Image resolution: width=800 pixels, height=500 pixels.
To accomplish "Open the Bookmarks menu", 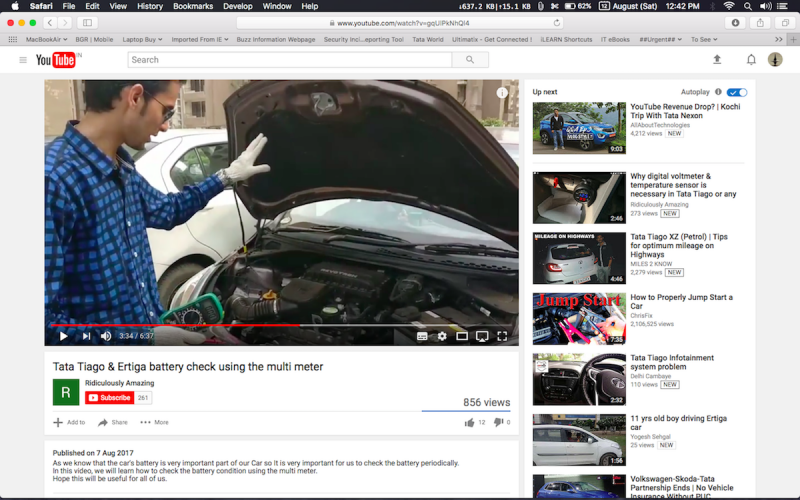I will click(x=193, y=6).
